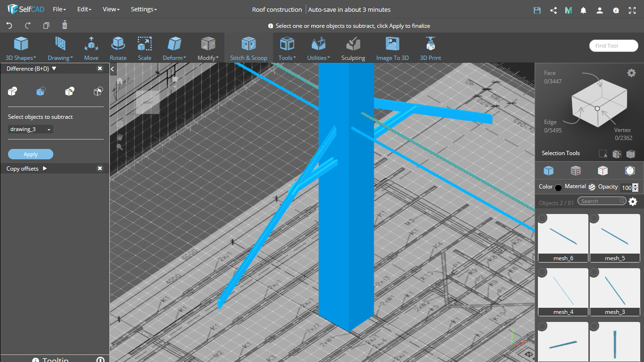Click the Find Tool search field
This screenshot has width=644, height=362.
point(613,46)
